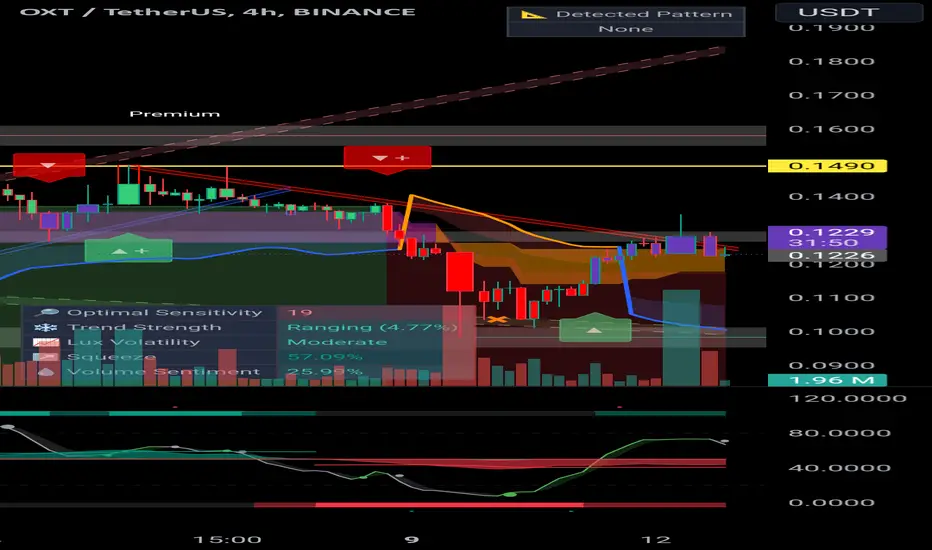Click the orange X exit marker

coord(498,320)
